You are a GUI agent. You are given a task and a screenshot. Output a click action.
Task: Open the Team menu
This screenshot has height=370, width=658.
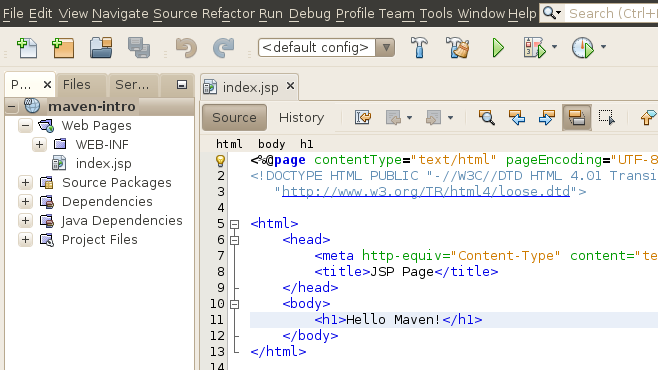click(x=397, y=13)
